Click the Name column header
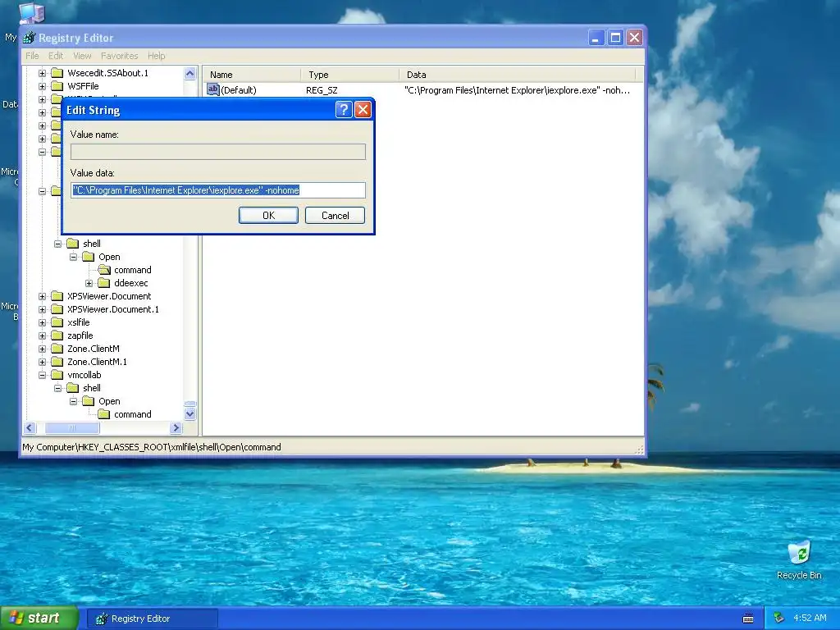Screen dimensions: 840x630 coord(252,75)
